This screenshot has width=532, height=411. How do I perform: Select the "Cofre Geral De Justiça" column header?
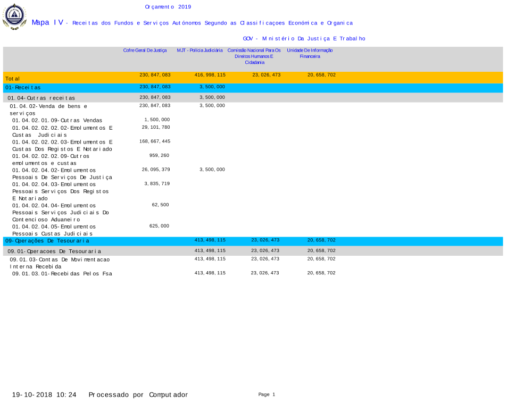point(145,51)
